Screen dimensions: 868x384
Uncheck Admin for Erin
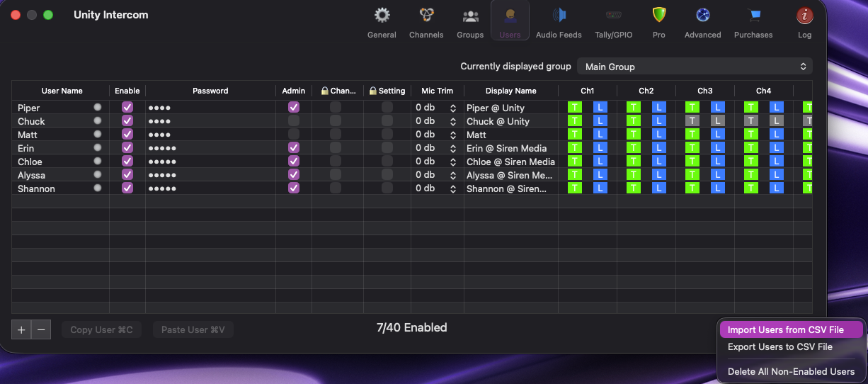294,147
